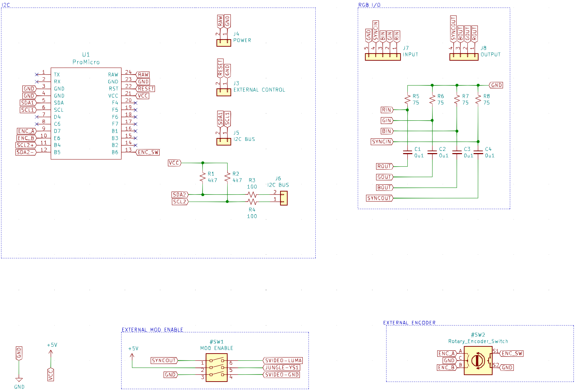The width and height of the screenshot is (576, 392).
Task: Select the J3 EXTERNAL CONTROL connector symbol
Action: coord(224,92)
